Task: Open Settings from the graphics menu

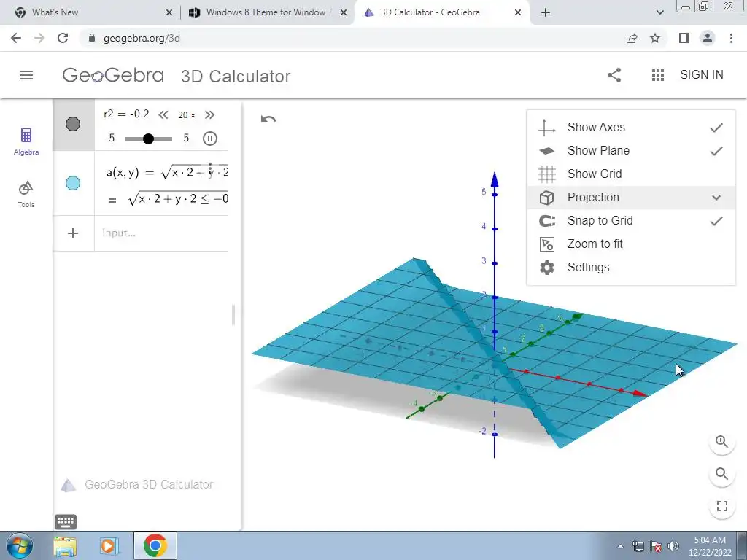Action: (631, 267)
